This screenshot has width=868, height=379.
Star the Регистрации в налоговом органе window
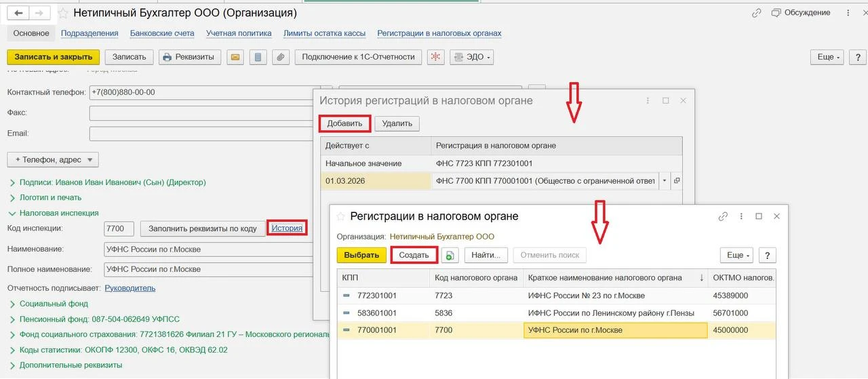pos(341,216)
